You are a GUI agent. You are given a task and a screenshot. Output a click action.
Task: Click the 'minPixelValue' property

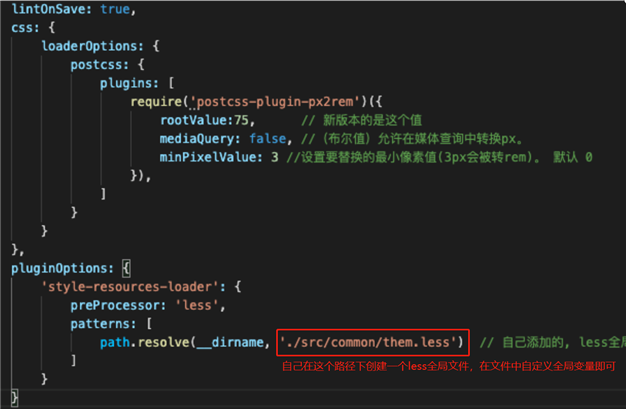click(x=208, y=157)
